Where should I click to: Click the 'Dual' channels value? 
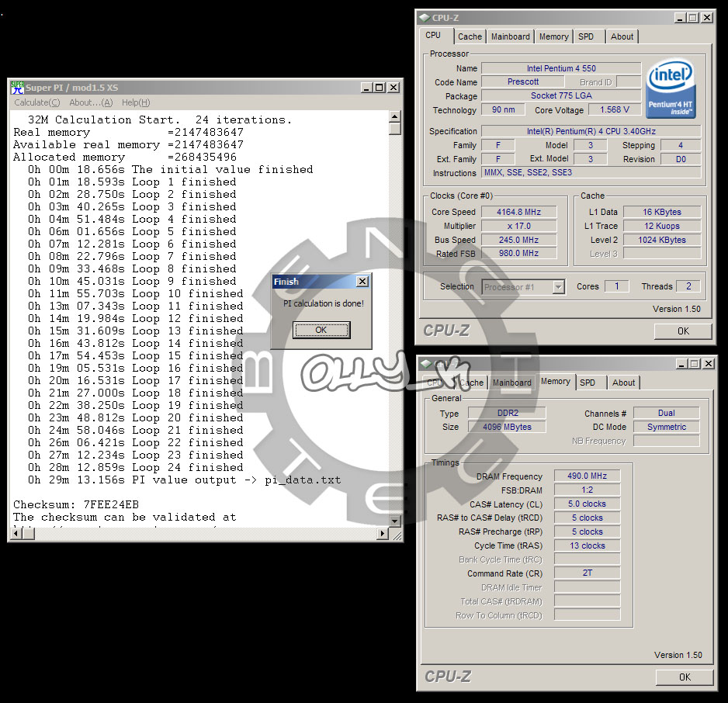click(666, 413)
